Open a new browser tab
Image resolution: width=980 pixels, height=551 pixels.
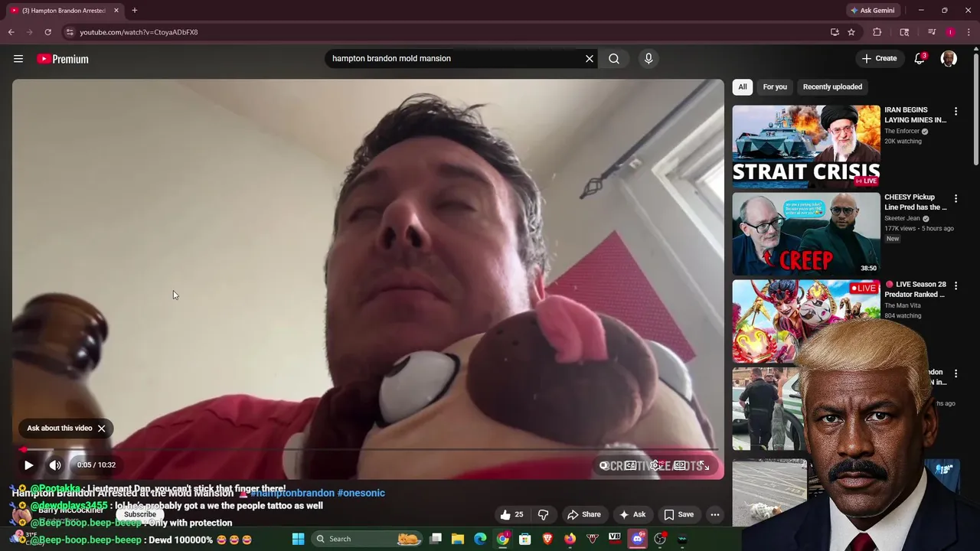coord(135,11)
